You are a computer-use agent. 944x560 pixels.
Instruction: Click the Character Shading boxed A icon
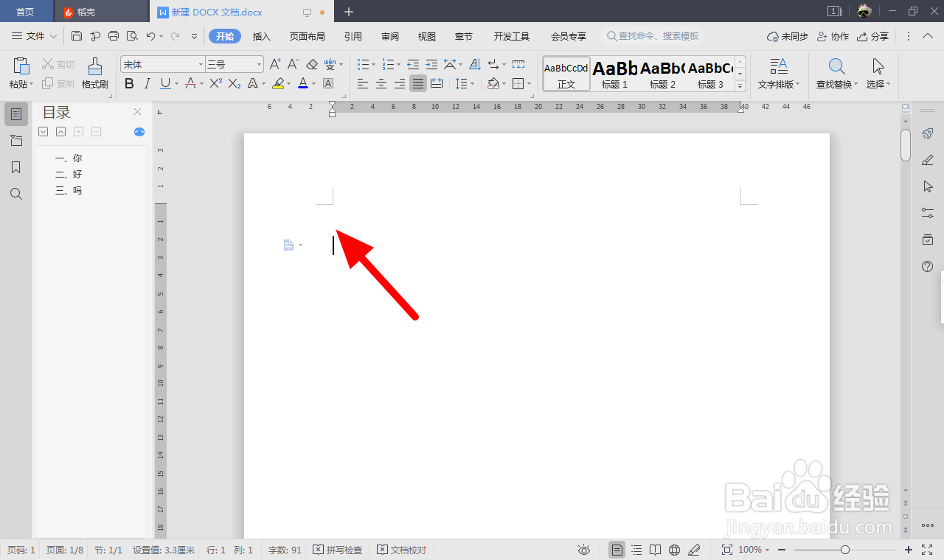(328, 84)
